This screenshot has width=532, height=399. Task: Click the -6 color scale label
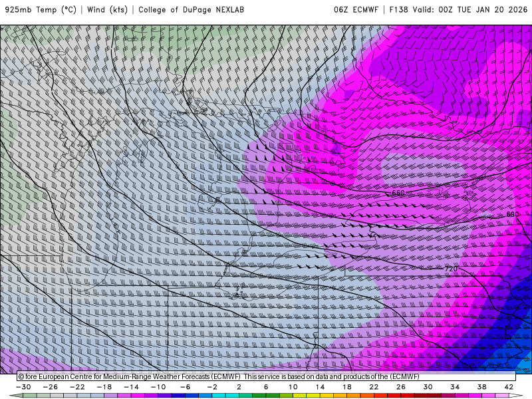[186, 387]
